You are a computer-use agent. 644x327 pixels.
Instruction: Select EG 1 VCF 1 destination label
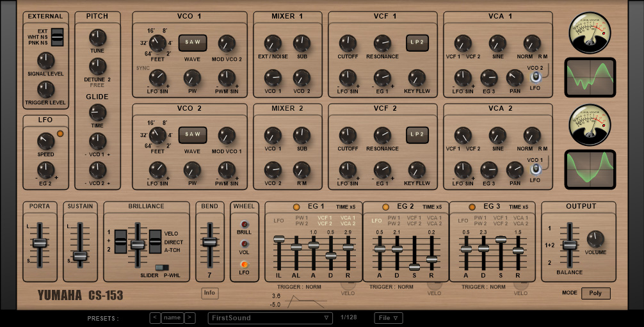pos(325,218)
